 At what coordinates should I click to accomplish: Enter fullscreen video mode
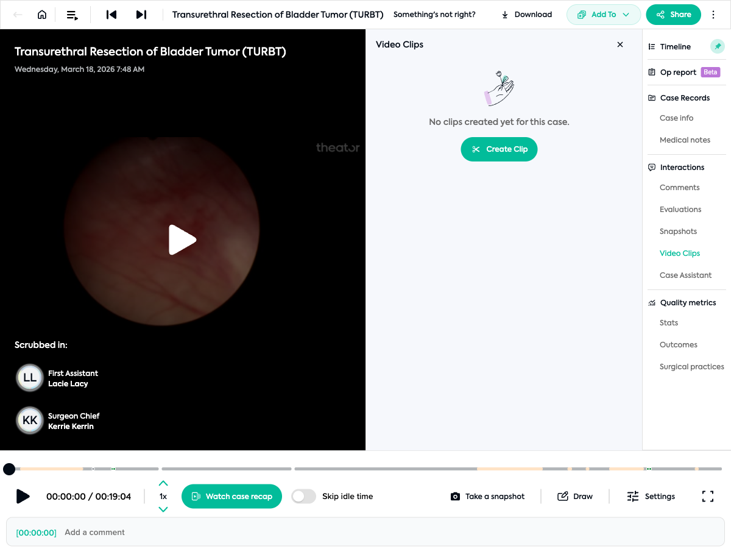tap(708, 497)
